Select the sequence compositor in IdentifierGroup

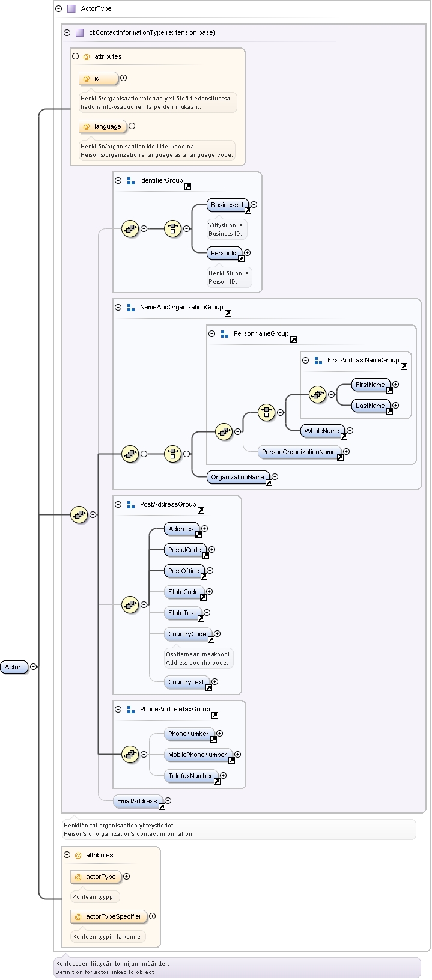[130, 228]
